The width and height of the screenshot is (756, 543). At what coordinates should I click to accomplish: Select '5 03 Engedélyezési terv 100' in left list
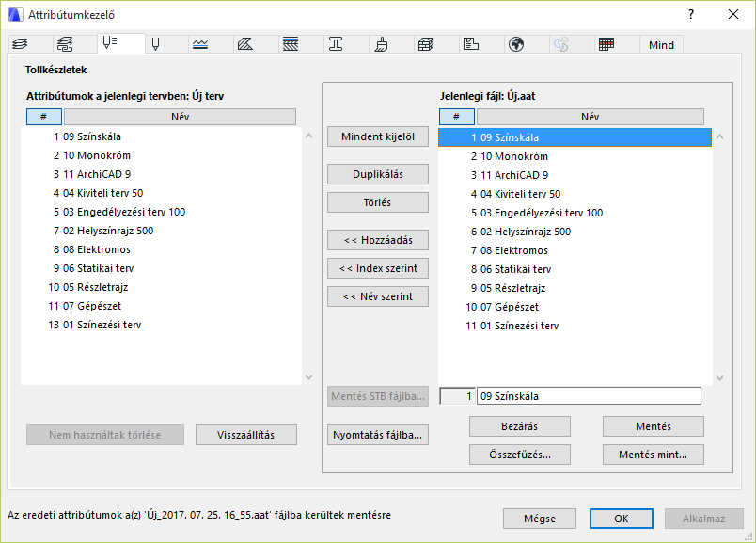tap(161, 212)
